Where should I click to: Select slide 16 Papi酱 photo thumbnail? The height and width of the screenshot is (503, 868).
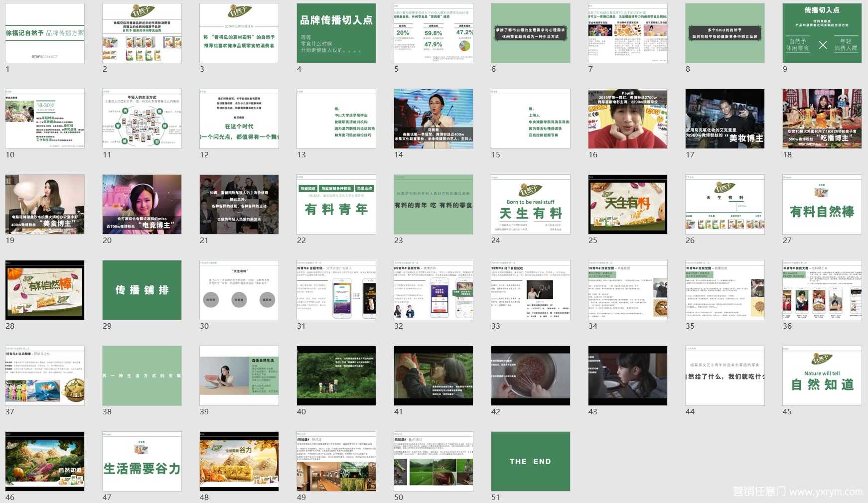click(628, 119)
